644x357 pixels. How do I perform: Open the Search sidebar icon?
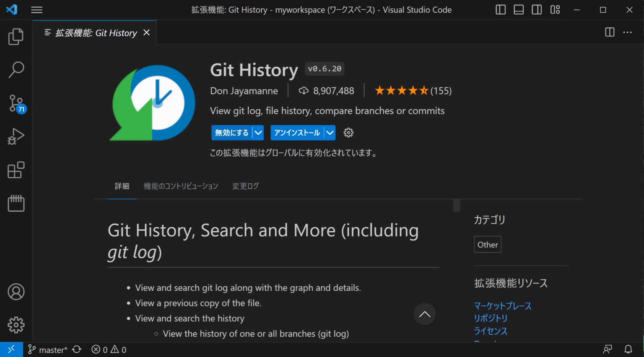[x=16, y=70]
